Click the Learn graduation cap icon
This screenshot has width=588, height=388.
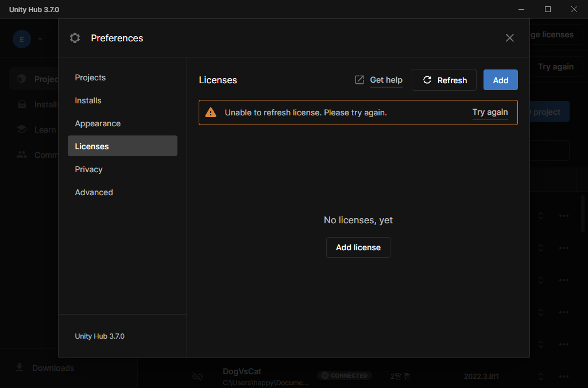(22, 129)
